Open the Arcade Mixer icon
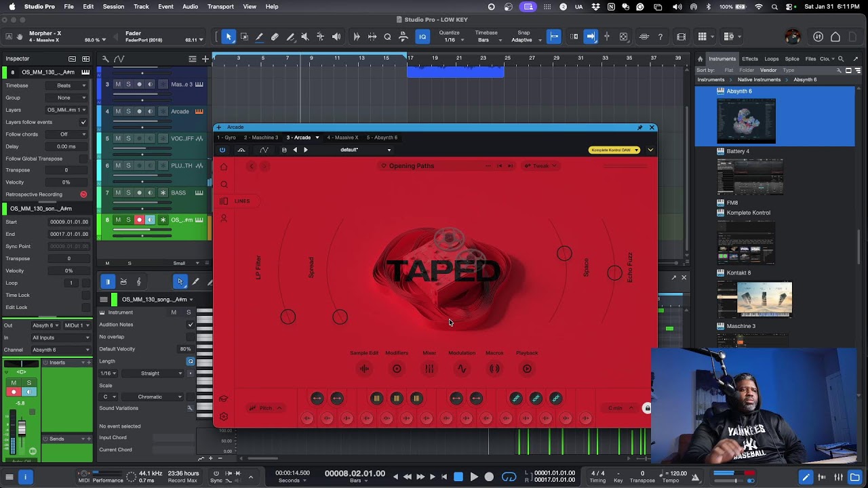Screen dimensions: 868x488 pyautogui.click(x=429, y=369)
